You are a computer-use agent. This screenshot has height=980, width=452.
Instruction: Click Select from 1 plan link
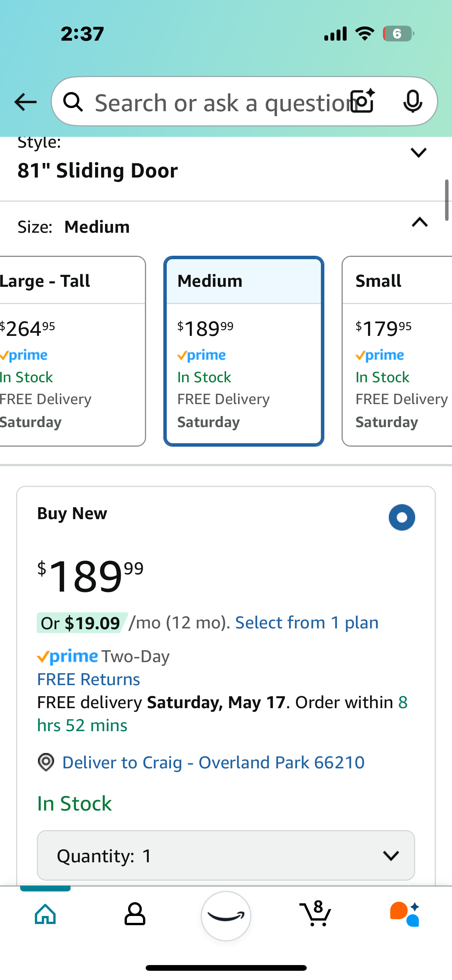pyautogui.click(x=307, y=622)
